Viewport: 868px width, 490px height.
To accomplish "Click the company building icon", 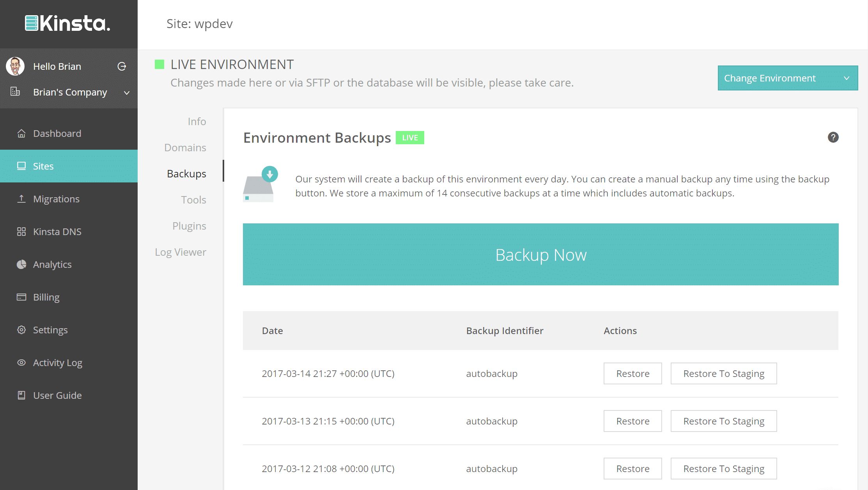I will [15, 92].
